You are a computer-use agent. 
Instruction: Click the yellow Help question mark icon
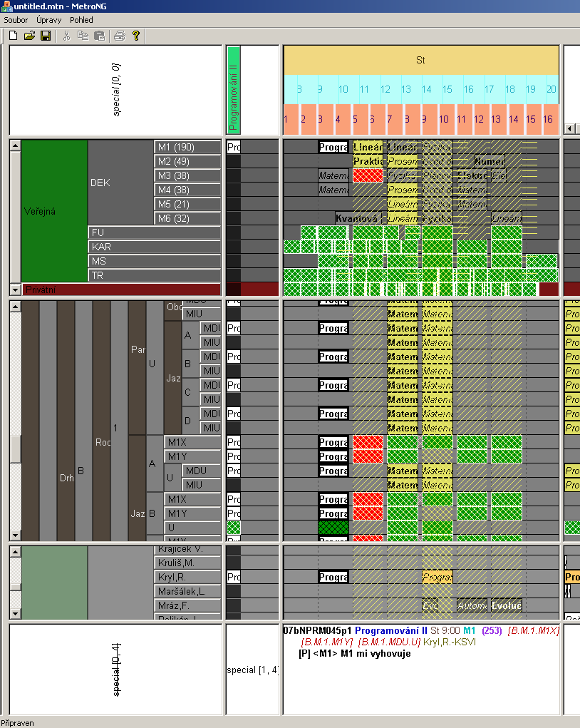tap(136, 36)
